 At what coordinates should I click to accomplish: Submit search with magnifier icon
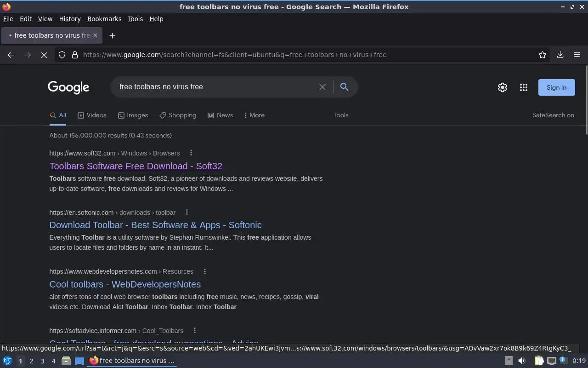pos(344,86)
